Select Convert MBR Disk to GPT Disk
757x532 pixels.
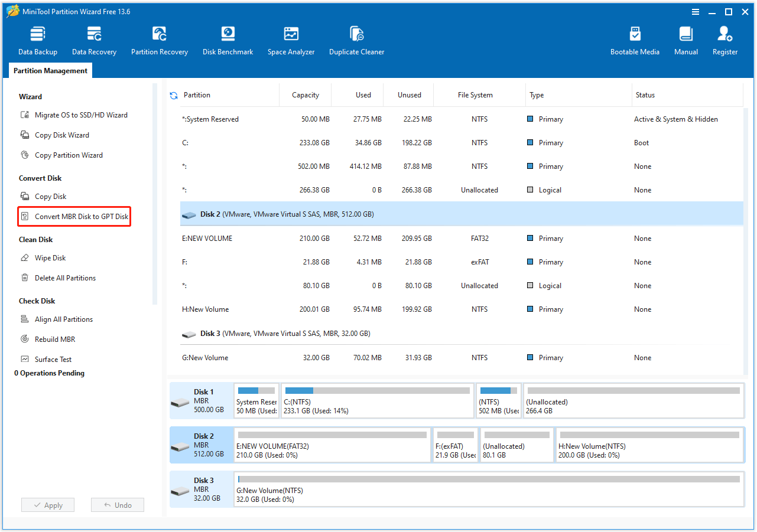click(x=74, y=217)
